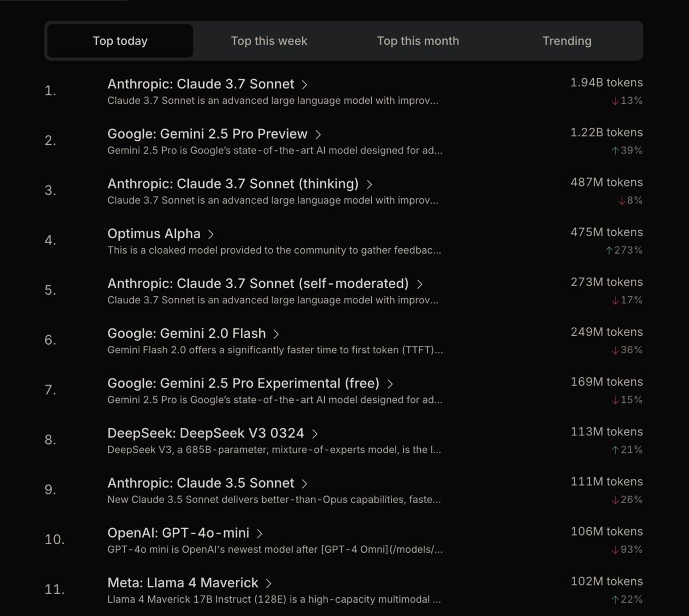Click rank number 10. beside GPT-4o-mini
689x616 pixels.
pyautogui.click(x=54, y=539)
